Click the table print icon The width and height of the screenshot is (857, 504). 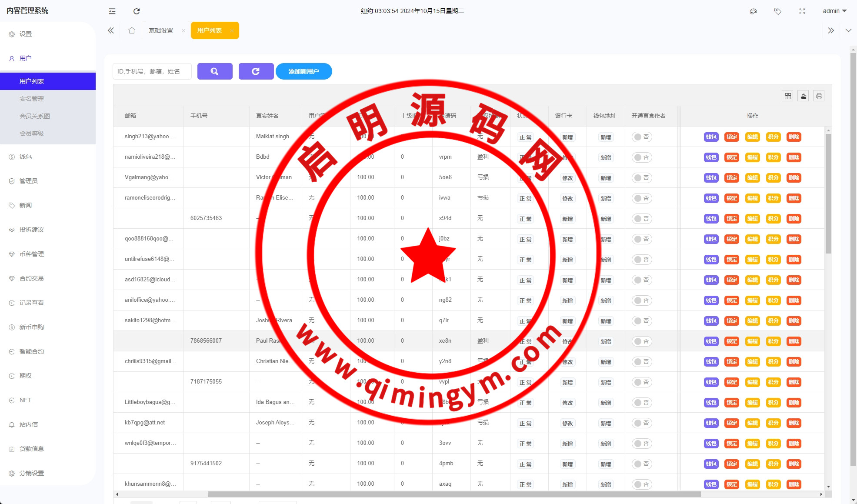point(819,96)
